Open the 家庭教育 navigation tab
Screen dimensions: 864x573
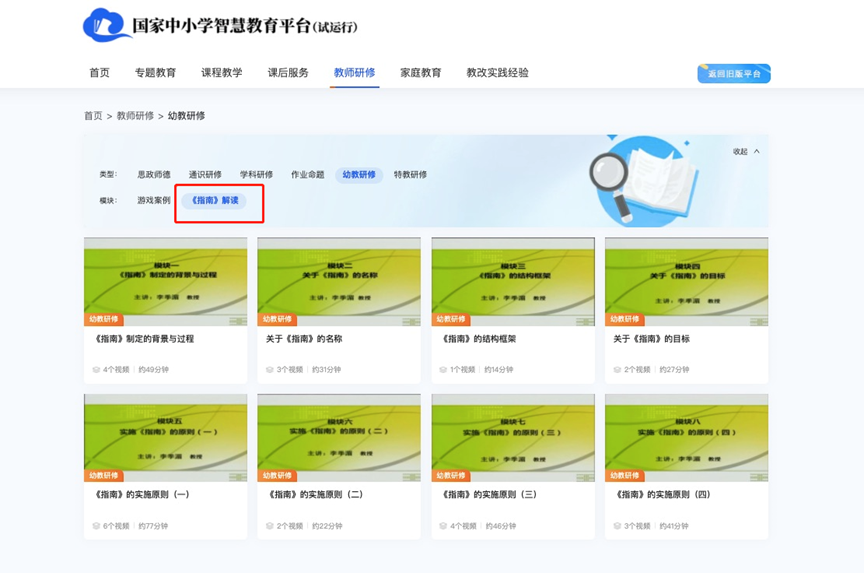(420, 73)
